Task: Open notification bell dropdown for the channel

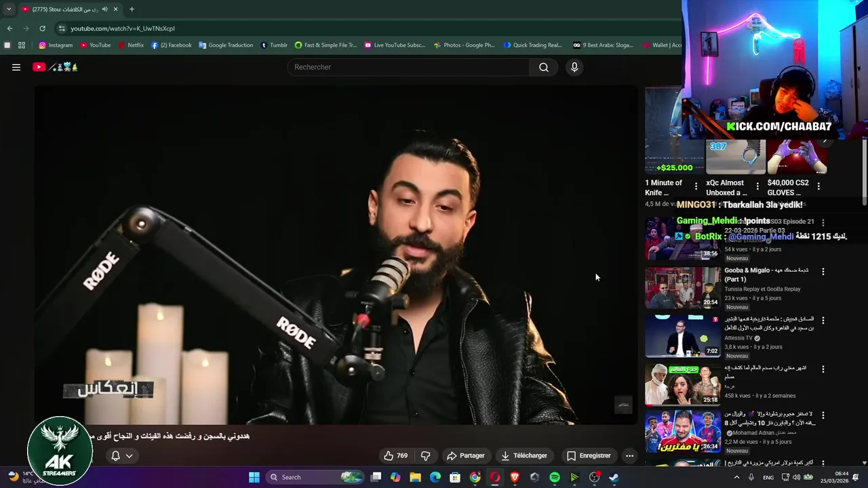Action: [121, 455]
